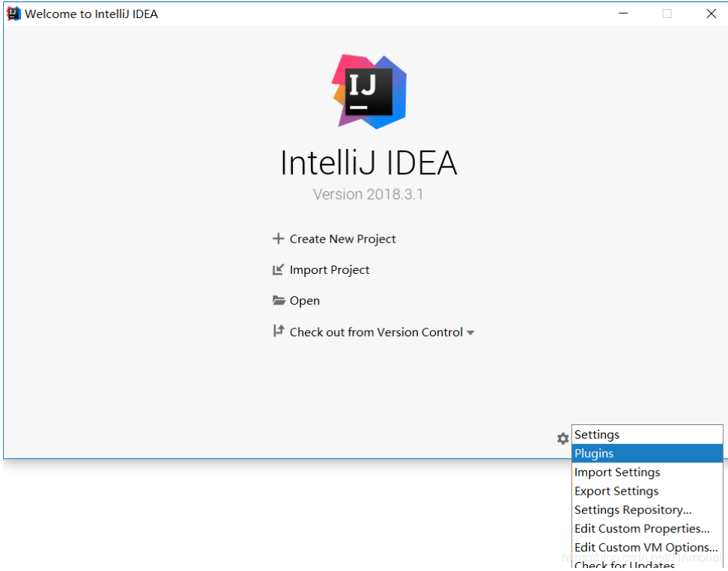This screenshot has height=571, width=728.
Task: Open Settings Repository... menu entry
Action: (x=647, y=510)
